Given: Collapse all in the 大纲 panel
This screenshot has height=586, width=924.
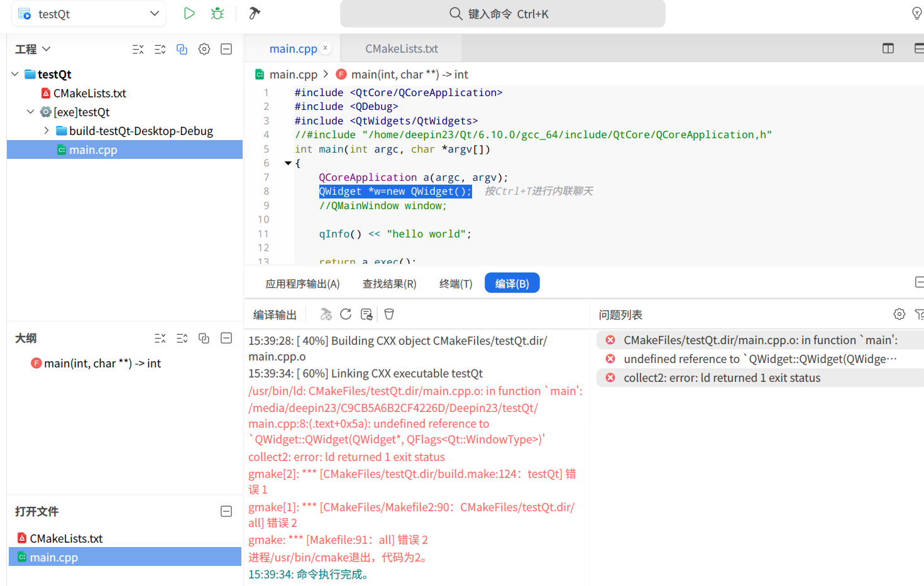Looking at the screenshot, I should tap(160, 339).
